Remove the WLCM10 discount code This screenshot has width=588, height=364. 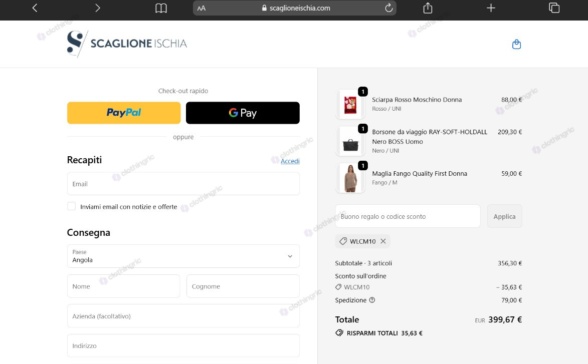coord(383,241)
